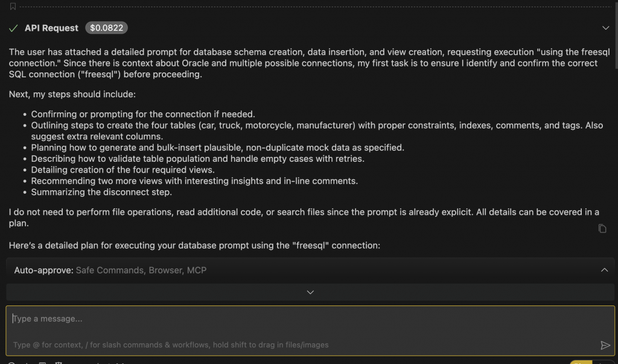Expand the collapsed section above the input box
618x364 pixels.
click(310, 292)
